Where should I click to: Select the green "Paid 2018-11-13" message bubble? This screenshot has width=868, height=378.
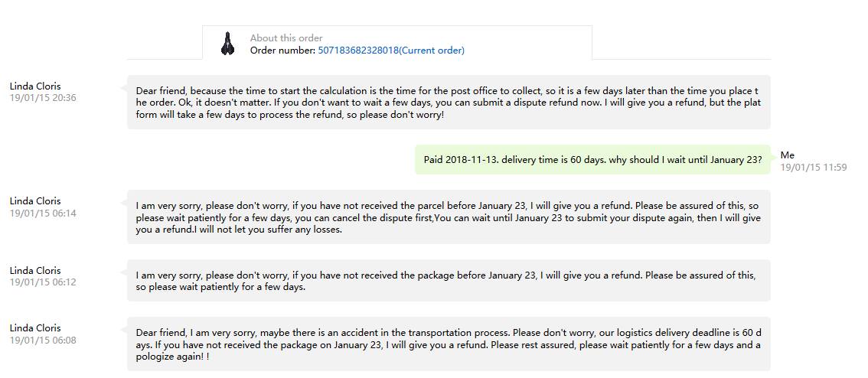592,160
